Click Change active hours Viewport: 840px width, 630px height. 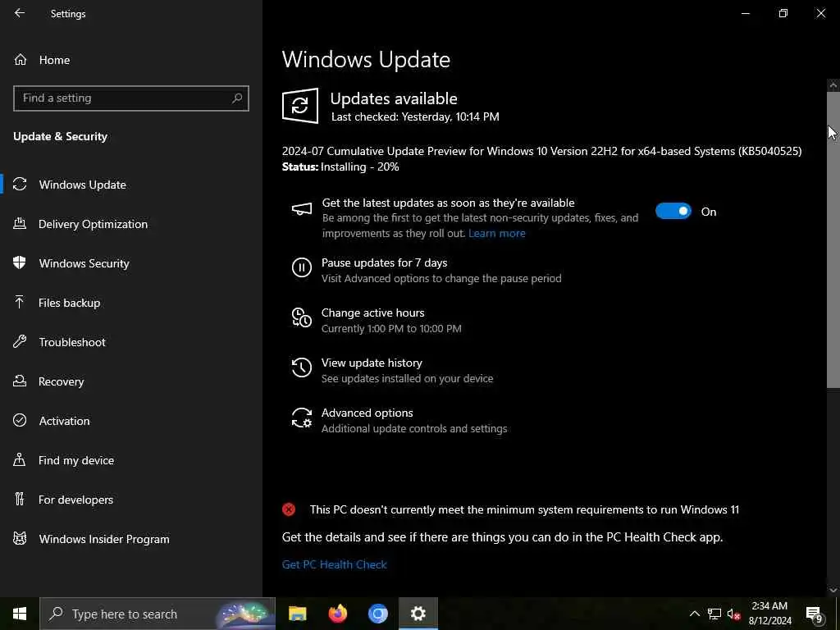pos(373,313)
